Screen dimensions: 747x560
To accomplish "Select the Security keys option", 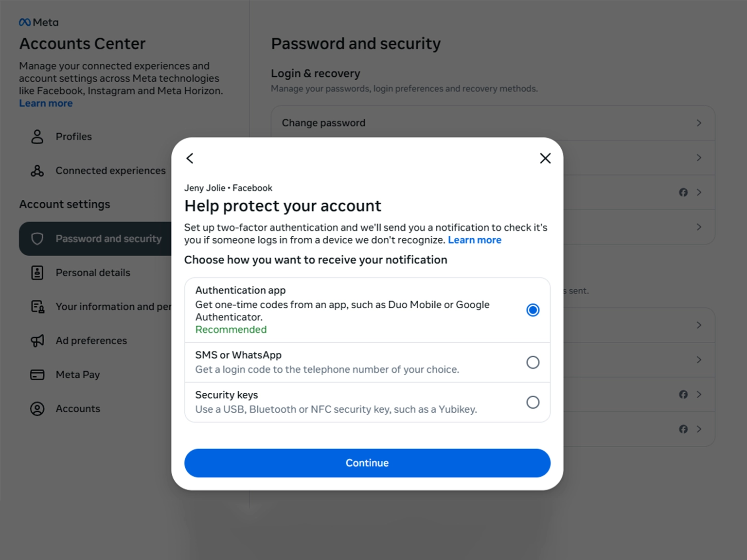I will click(533, 402).
